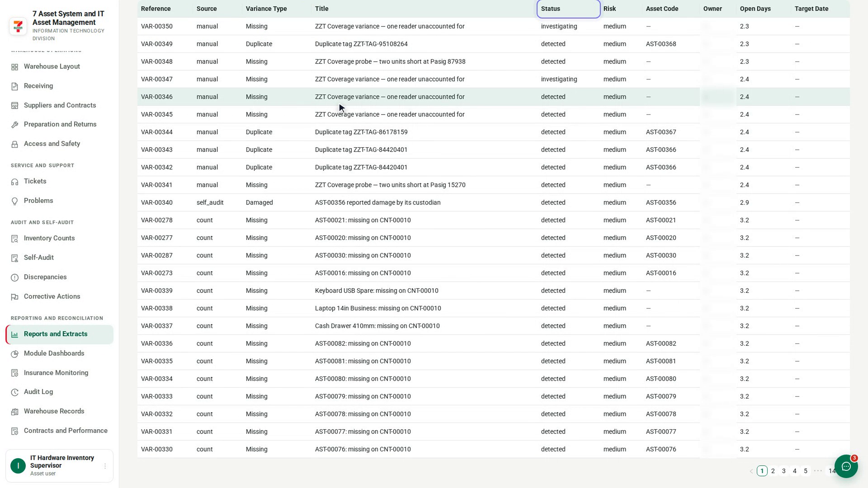The image size is (868, 488).
Task: Open page 4 of the table
Action: [x=795, y=471]
